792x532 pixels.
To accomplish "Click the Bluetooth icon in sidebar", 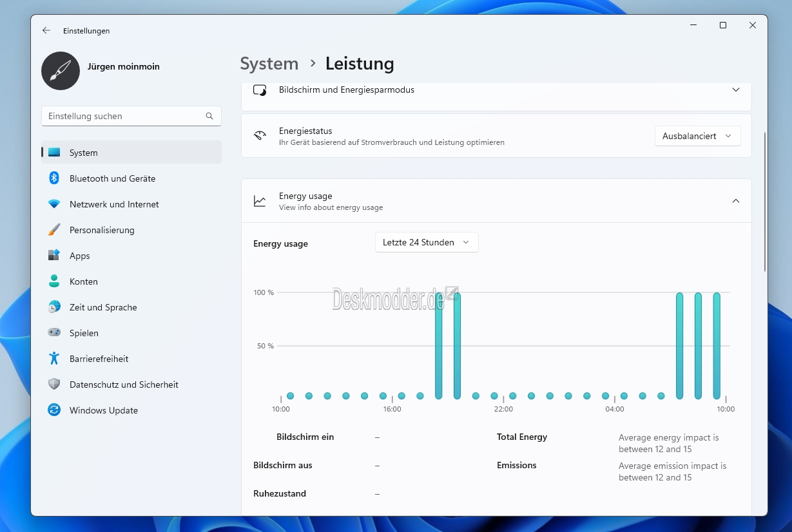I will [54, 178].
